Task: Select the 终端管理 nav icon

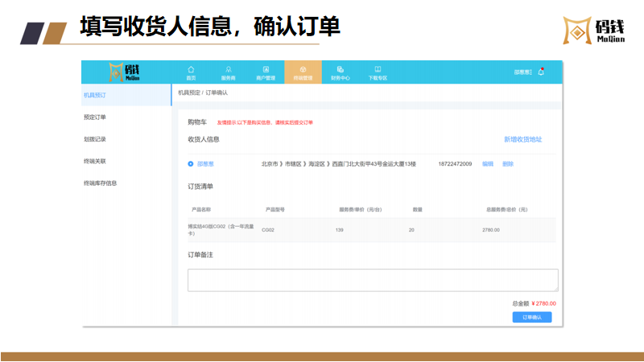Action: (303, 69)
